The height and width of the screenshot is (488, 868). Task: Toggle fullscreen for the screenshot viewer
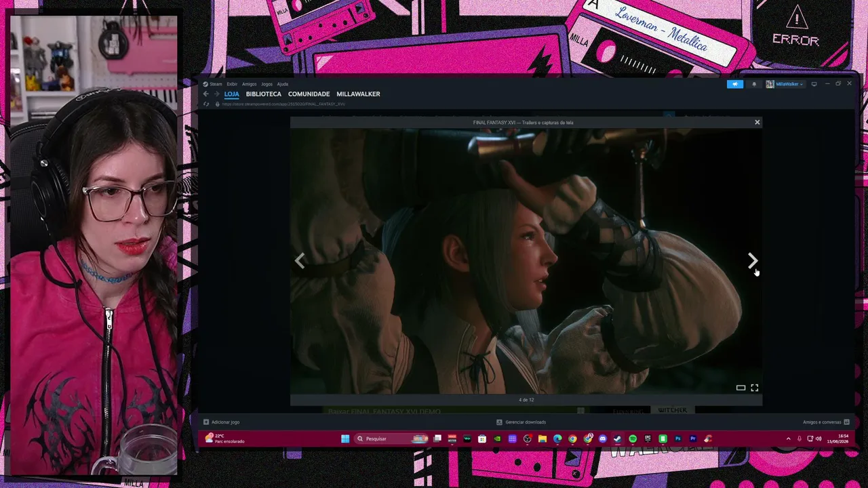tap(754, 388)
